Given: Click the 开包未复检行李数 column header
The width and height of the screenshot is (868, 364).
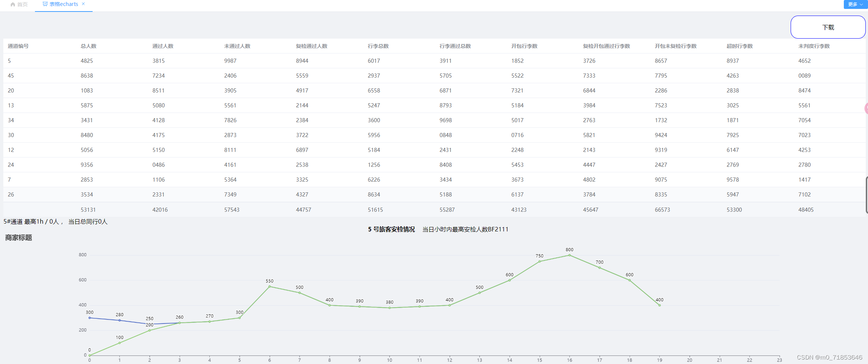Looking at the screenshot, I should (676, 46).
